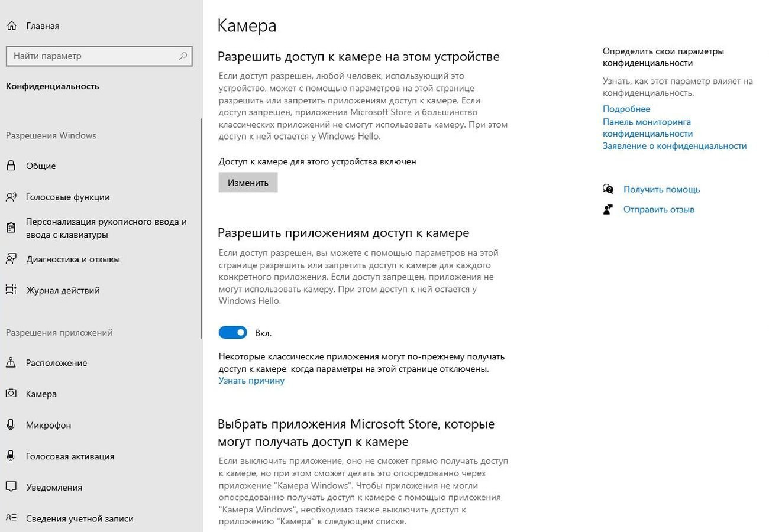Click the Сведения учетной записи icon
This screenshot has height=532, width=769.
(11, 518)
